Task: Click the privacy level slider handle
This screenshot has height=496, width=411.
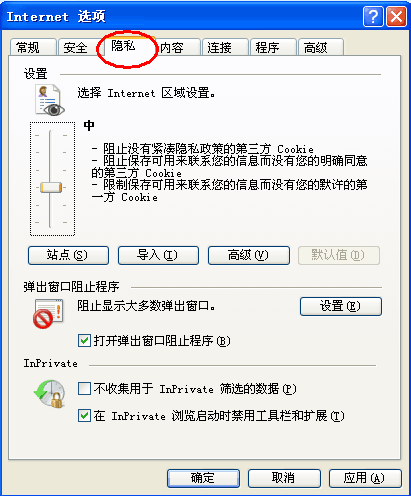Action: click(x=51, y=187)
